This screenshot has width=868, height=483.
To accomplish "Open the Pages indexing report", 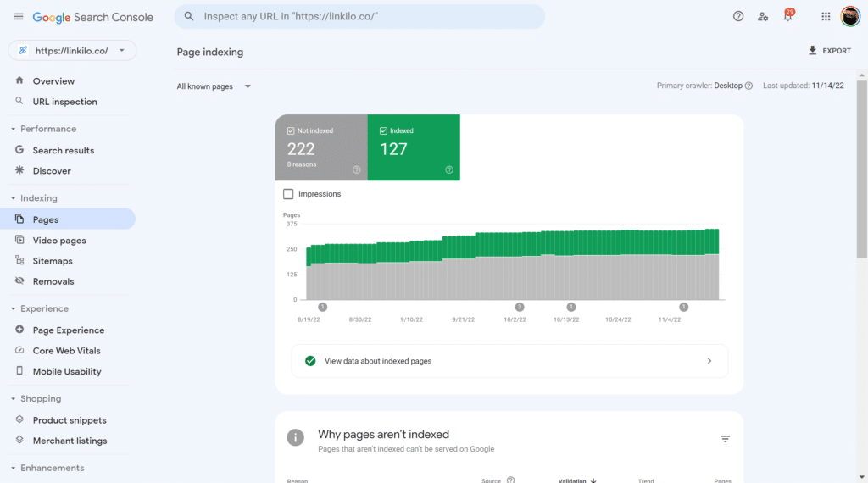I will [68, 219].
